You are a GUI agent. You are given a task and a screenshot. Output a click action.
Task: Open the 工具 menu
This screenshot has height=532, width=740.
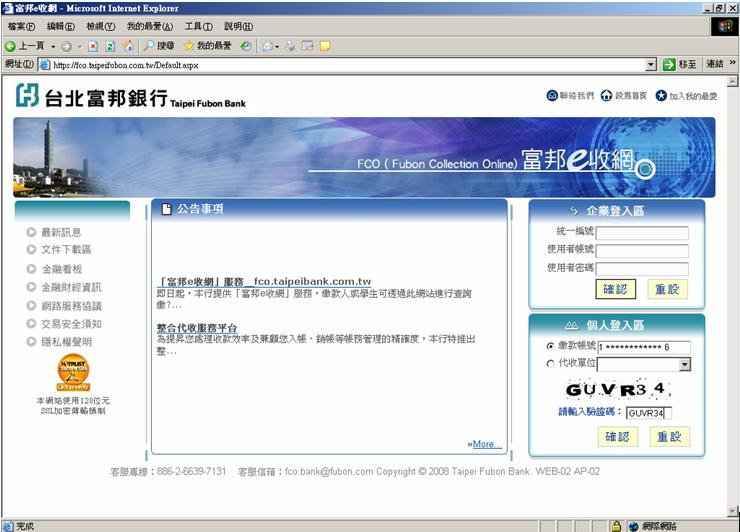198,26
